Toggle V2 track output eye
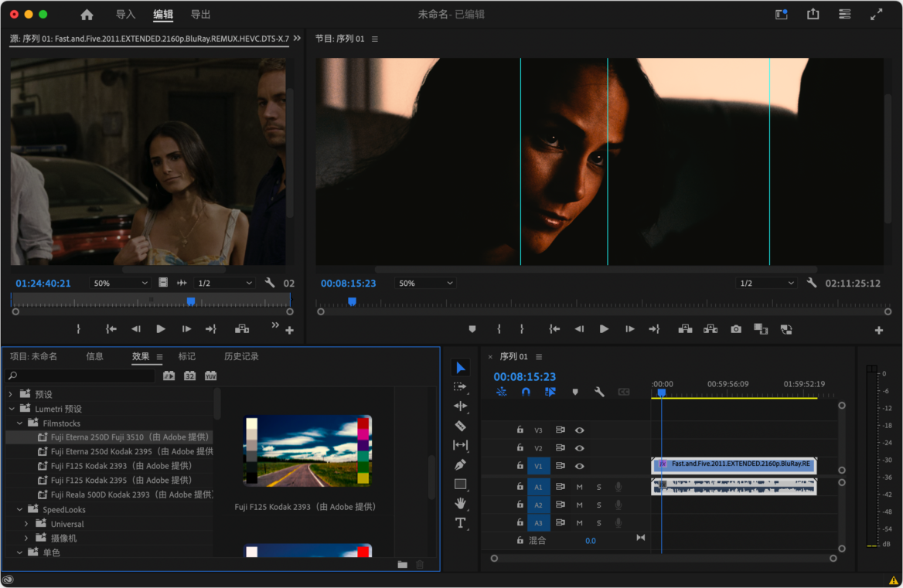Image resolution: width=903 pixels, height=588 pixels. coord(579,447)
